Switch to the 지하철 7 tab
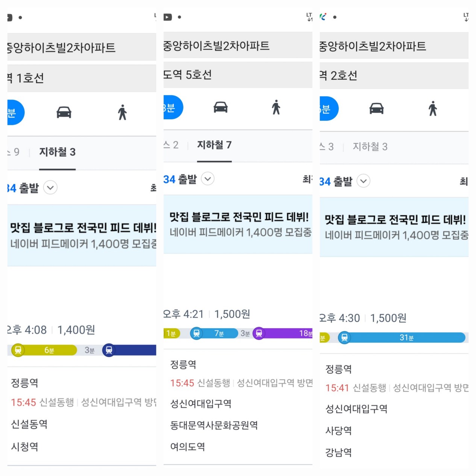The image size is (476, 476). tap(214, 145)
